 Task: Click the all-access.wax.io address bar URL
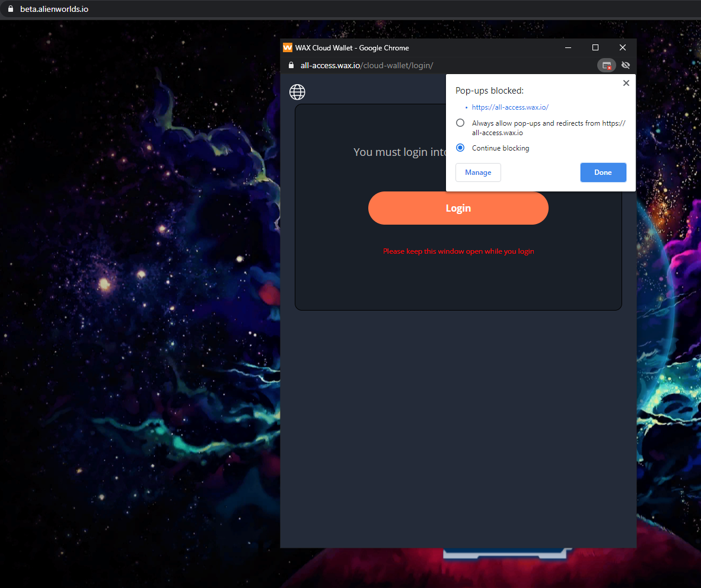[367, 65]
